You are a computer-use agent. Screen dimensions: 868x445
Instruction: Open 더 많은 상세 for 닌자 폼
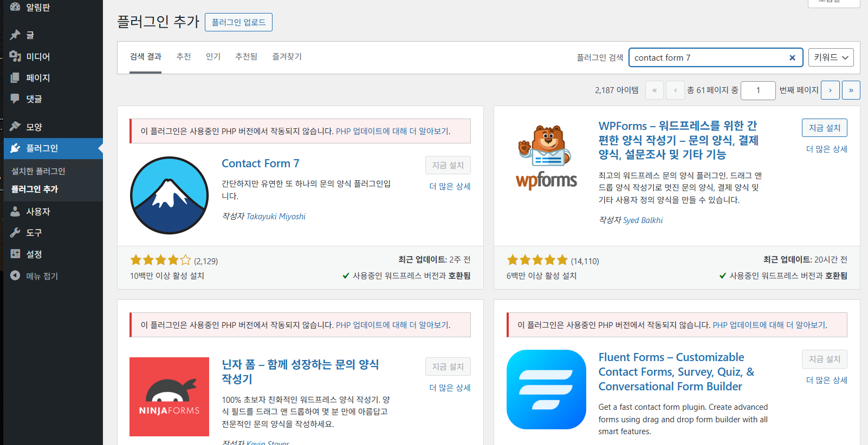point(450,388)
